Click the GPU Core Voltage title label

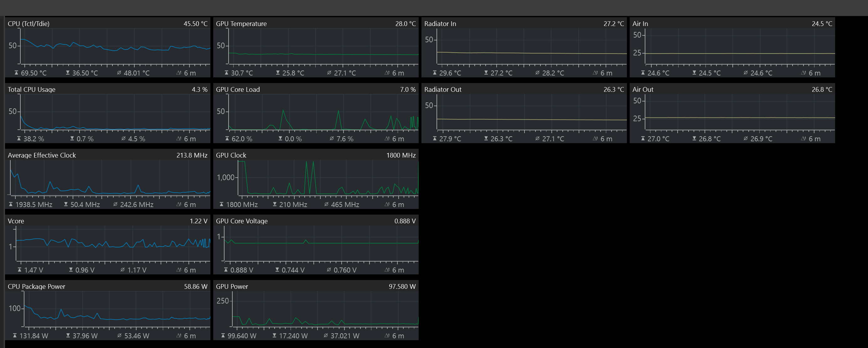[x=242, y=221]
